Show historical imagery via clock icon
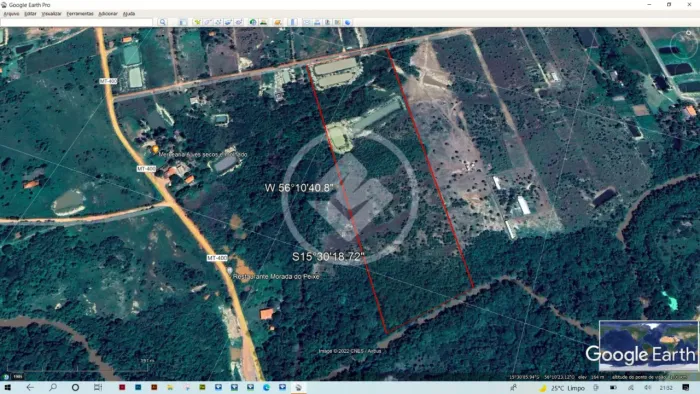Screen dimensions: 700x394 click(253, 22)
